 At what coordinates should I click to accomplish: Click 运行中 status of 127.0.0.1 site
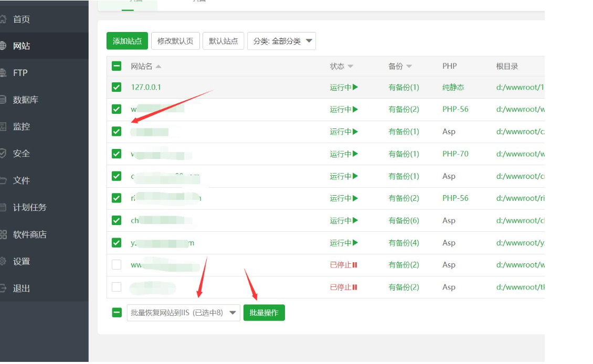[x=344, y=87]
